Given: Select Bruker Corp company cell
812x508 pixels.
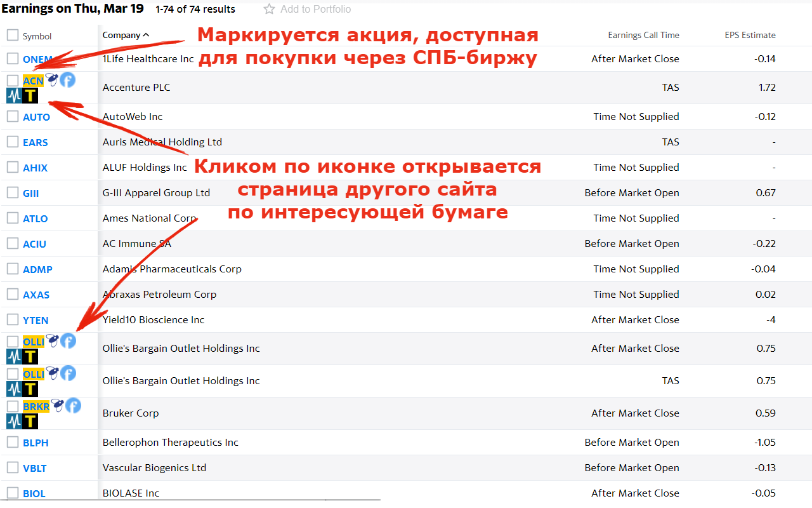Looking at the screenshot, I should pos(131,413).
